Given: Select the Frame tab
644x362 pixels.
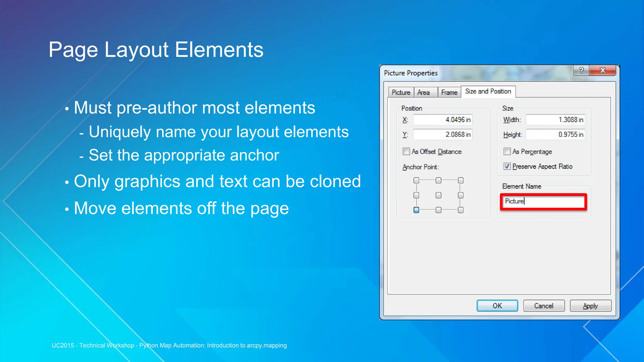Looking at the screenshot, I should (x=449, y=92).
